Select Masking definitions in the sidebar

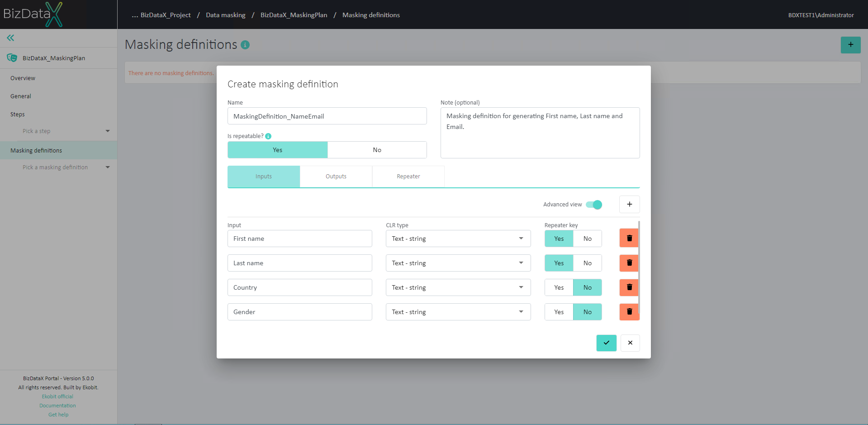58,150
